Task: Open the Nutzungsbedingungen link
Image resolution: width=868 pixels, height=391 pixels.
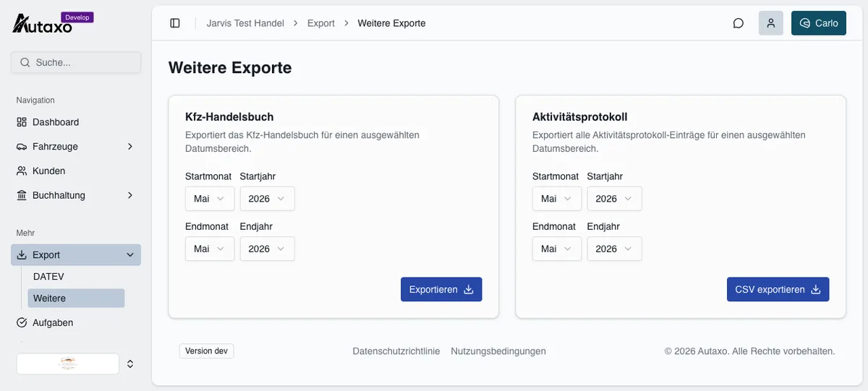Action: coord(498,351)
